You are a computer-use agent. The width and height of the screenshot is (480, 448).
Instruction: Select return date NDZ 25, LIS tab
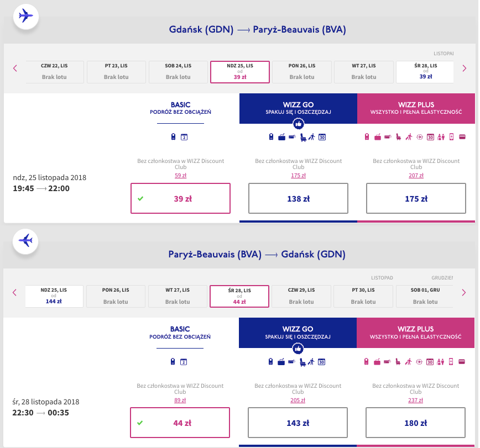(54, 296)
